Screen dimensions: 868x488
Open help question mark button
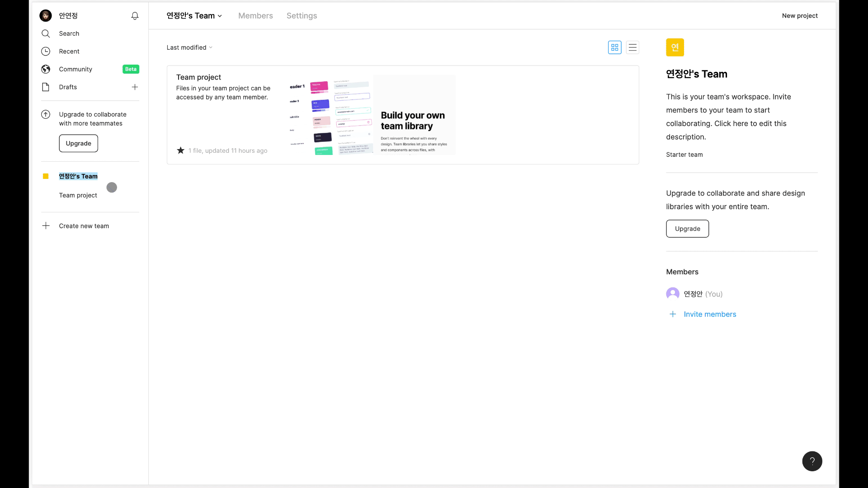(812, 461)
